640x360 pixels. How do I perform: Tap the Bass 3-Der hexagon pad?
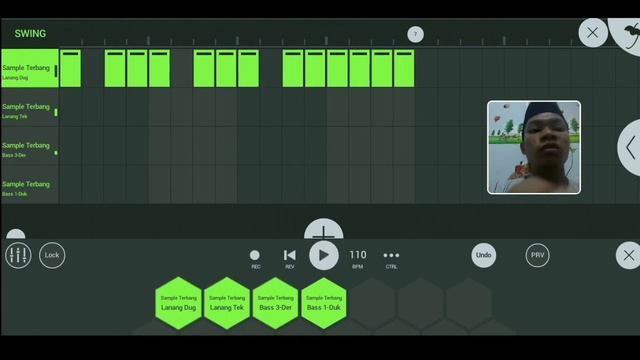point(276,303)
